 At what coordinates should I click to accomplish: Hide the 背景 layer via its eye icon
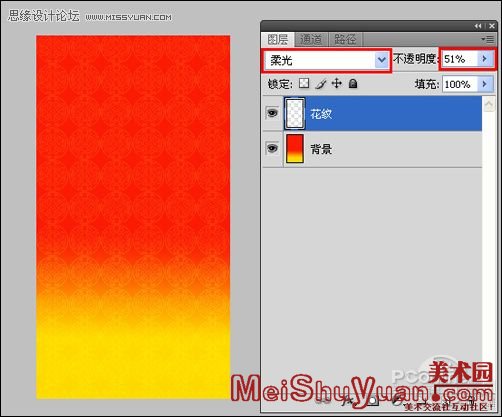[x=272, y=148]
